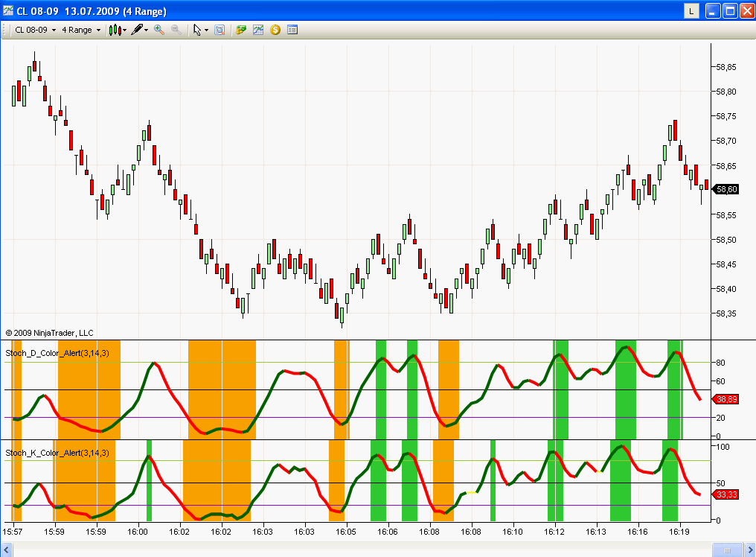The image size is (756, 557).
Task: Click the 58,85 price axis label
Action: pos(726,67)
